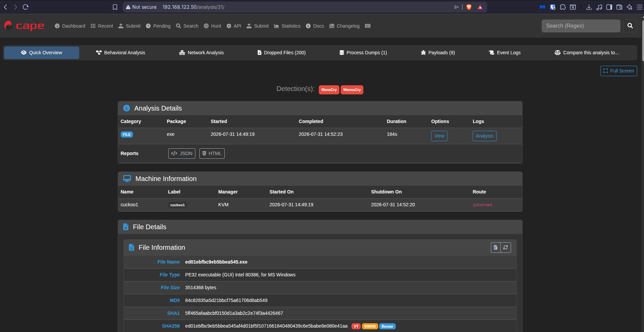Open the browser downloads icon
The width and height of the screenshot is (644, 332).
click(x=589, y=7)
